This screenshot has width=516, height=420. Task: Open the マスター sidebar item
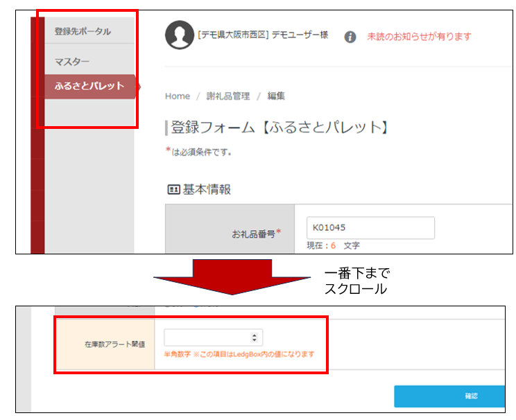coord(72,62)
